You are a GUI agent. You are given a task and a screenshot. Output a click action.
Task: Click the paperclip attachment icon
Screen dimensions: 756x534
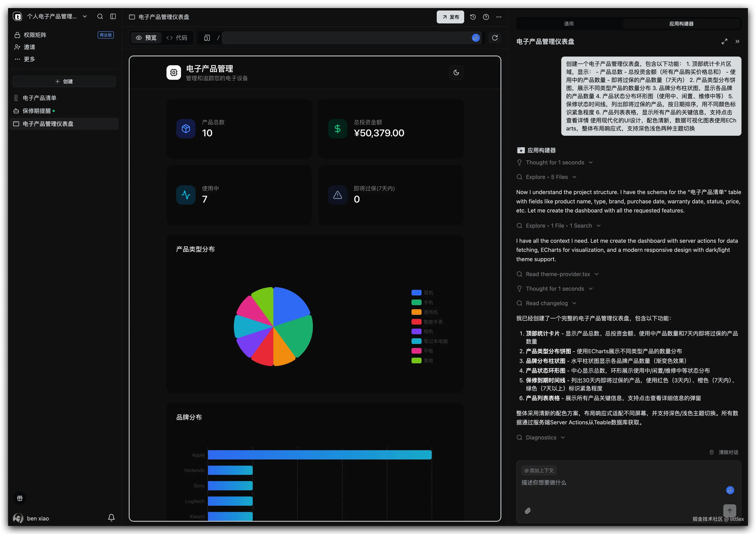pyautogui.click(x=528, y=511)
